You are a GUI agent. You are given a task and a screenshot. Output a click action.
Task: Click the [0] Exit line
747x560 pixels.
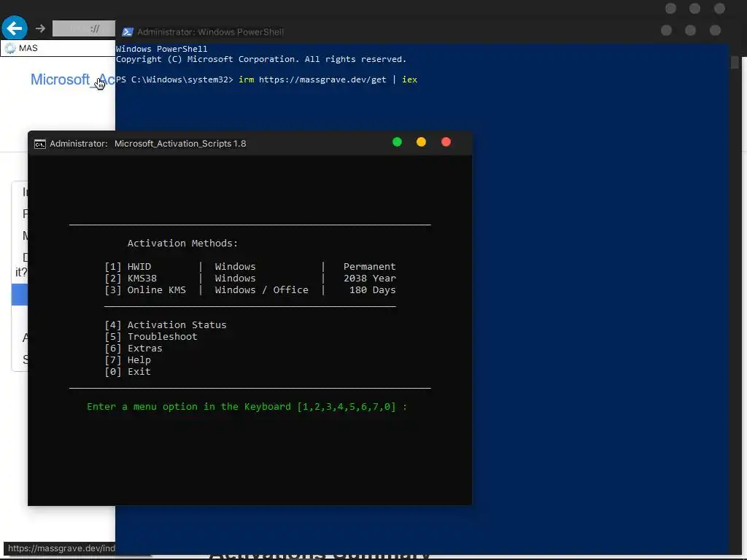pos(128,371)
